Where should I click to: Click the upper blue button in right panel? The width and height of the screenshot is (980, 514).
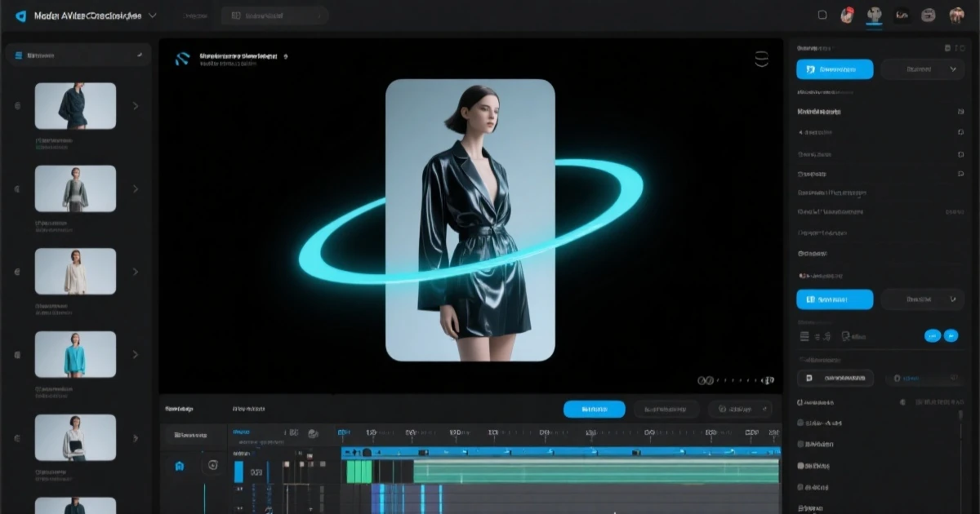click(834, 69)
